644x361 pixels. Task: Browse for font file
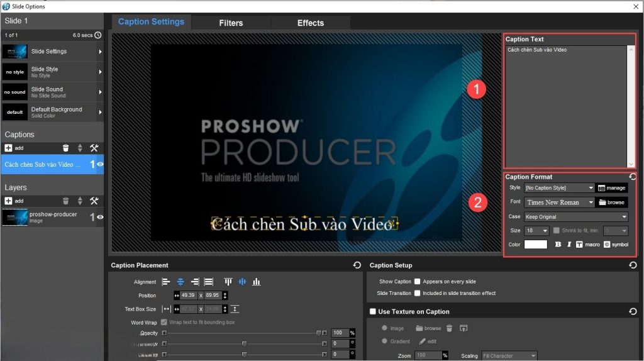(612, 202)
